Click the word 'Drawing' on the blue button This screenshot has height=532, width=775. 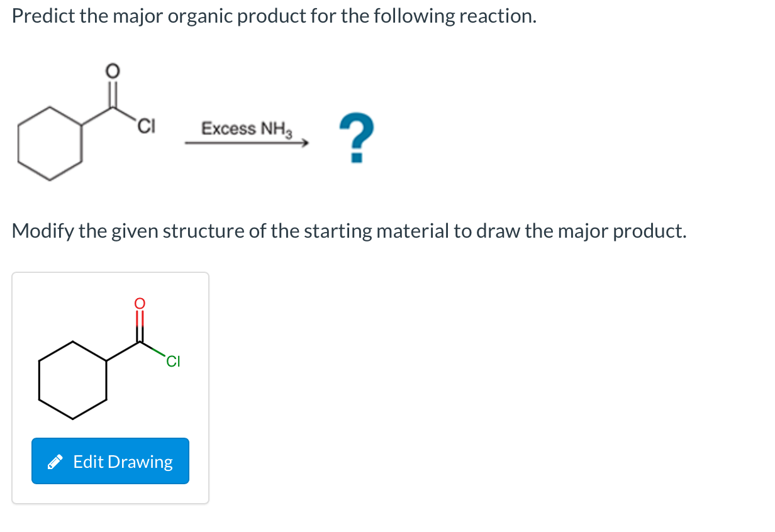point(141,462)
